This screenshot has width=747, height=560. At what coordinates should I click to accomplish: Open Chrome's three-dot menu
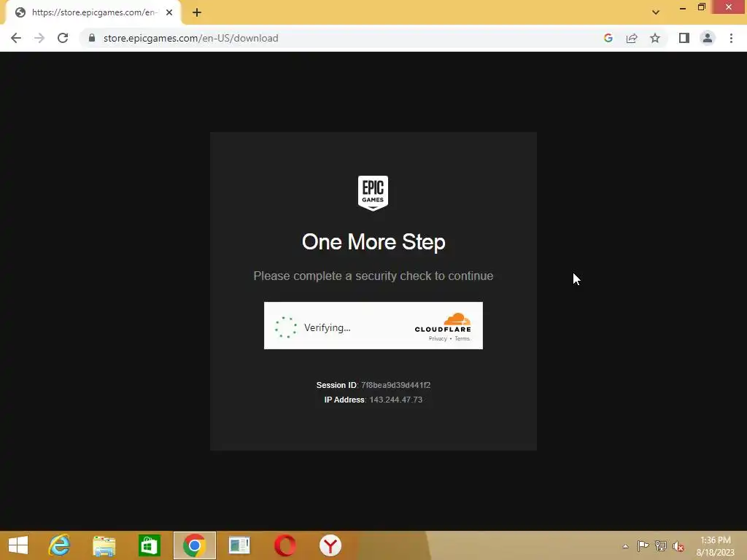pyautogui.click(x=731, y=38)
